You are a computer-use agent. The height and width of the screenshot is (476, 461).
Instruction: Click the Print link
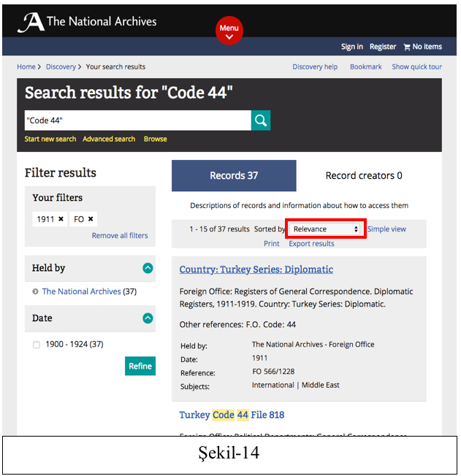coord(271,244)
